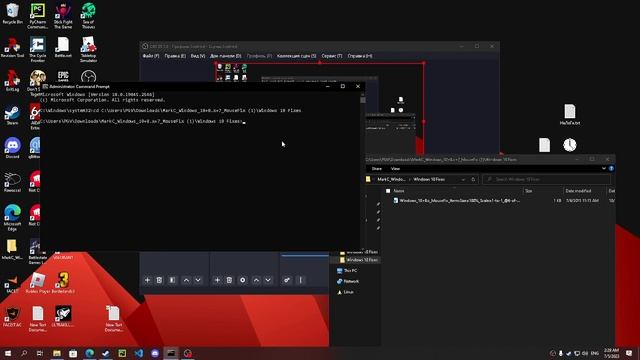Open address bar history dropdown

coord(463,179)
